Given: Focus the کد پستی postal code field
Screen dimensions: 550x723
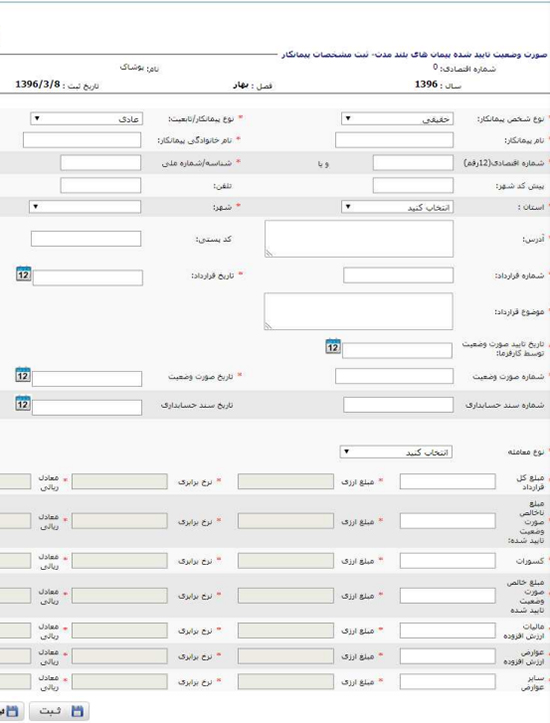Looking at the screenshot, I should [86, 239].
